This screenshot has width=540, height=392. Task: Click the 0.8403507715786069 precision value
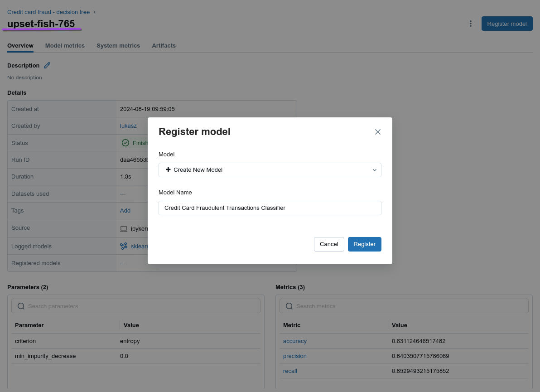[x=420, y=356]
